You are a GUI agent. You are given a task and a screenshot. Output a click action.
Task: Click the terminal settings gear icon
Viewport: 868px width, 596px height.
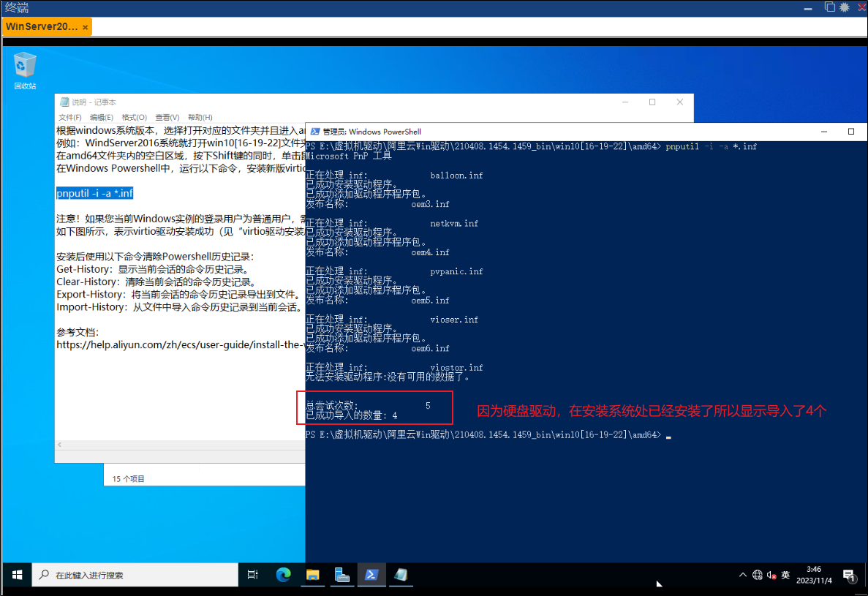[845, 7]
